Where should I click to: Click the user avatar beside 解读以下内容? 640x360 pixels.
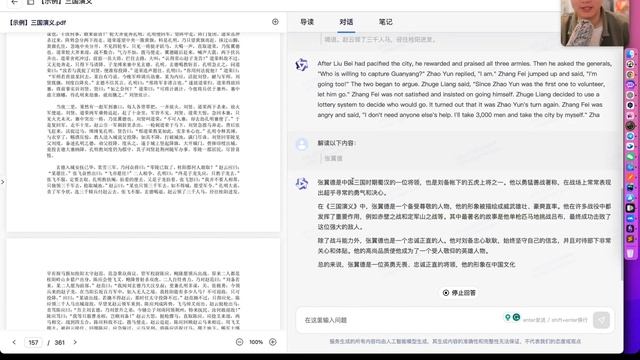pos(302,144)
